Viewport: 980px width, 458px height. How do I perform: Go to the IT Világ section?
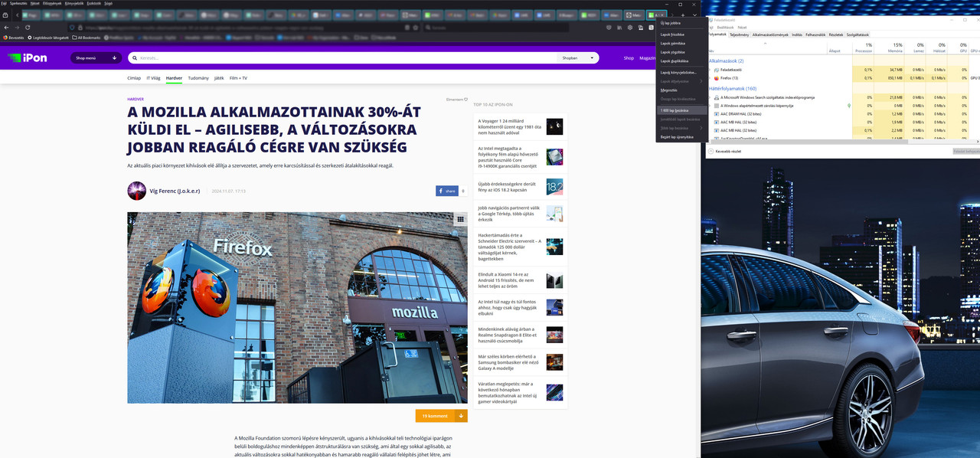tap(153, 78)
